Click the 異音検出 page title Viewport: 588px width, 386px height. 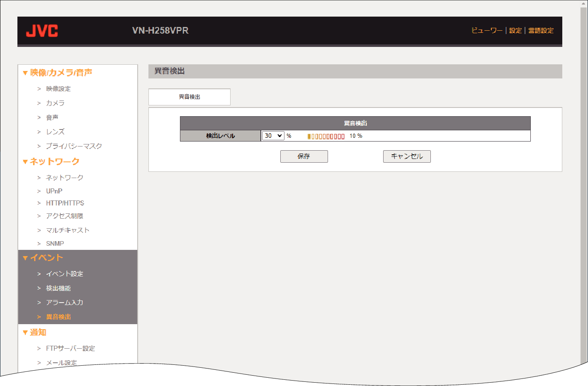click(170, 71)
